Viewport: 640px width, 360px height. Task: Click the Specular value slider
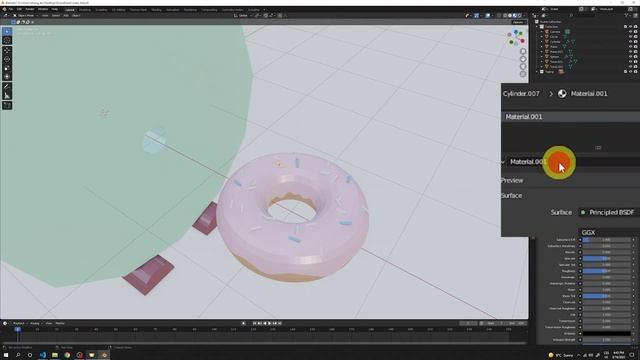tap(608, 258)
